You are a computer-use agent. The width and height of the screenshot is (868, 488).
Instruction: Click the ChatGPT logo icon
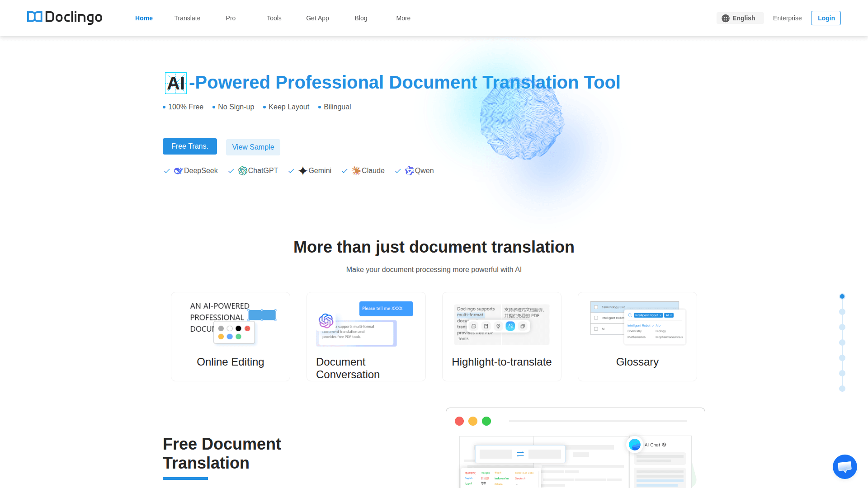[x=243, y=171]
